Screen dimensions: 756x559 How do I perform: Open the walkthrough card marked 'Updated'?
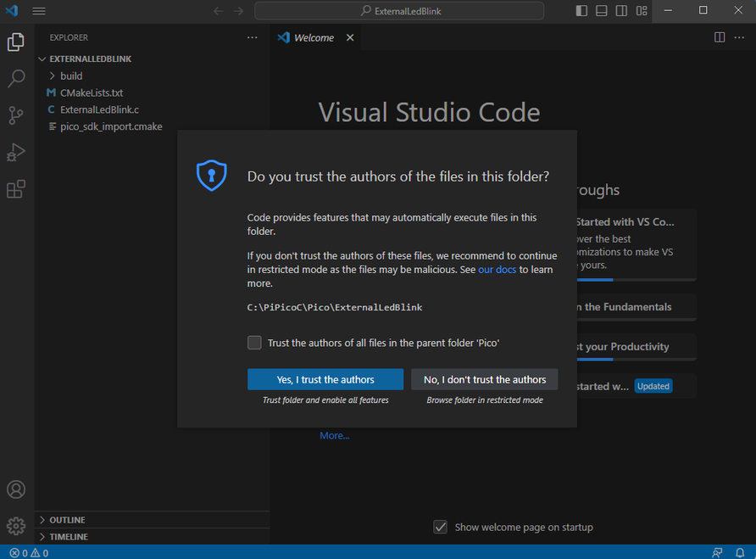coord(636,386)
